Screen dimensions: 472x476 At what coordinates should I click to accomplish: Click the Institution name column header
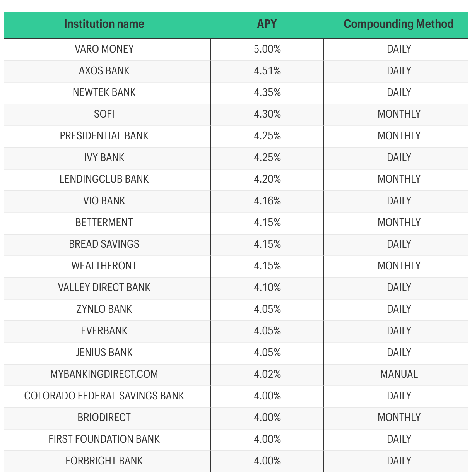coord(104,24)
